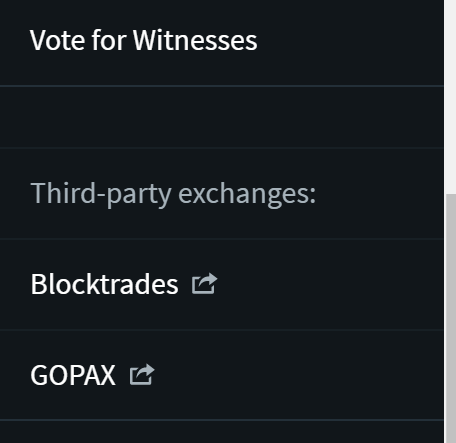Screen dimensions: 456x443
Task: Click the scrollbar track above the thumb
Action: [x=451, y=97]
